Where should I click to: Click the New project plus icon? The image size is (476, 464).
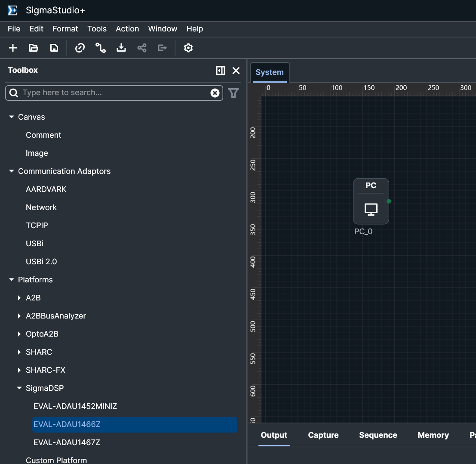point(13,48)
